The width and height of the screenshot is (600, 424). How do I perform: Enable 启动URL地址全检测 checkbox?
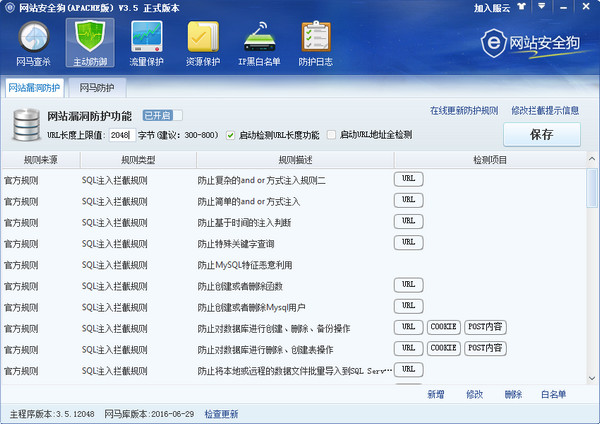click(x=331, y=135)
